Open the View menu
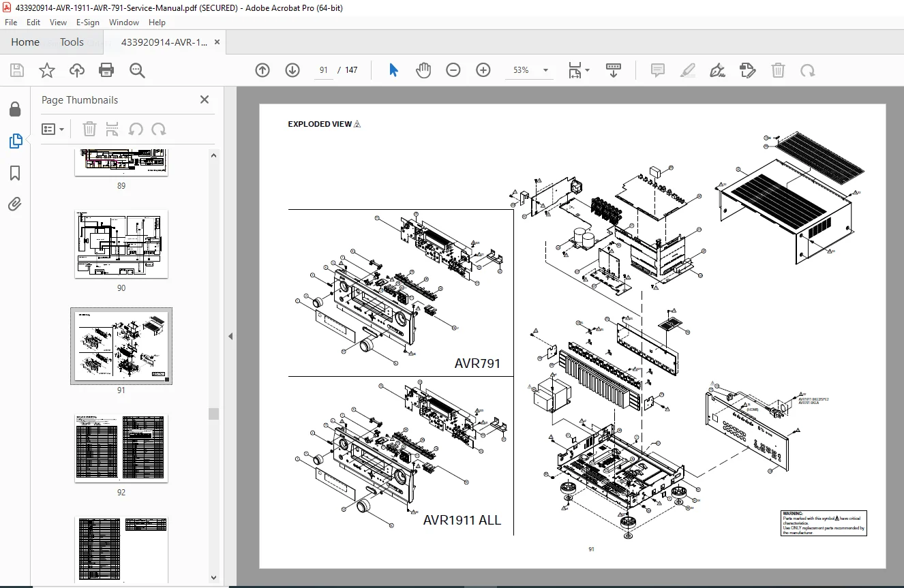This screenshot has height=588, width=904. pyautogui.click(x=58, y=22)
